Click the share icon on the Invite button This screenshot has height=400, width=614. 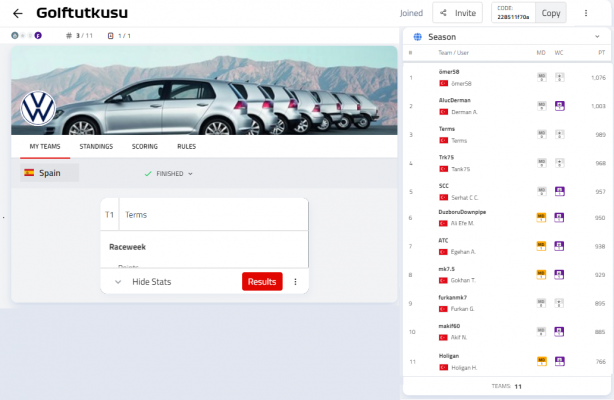(x=443, y=13)
